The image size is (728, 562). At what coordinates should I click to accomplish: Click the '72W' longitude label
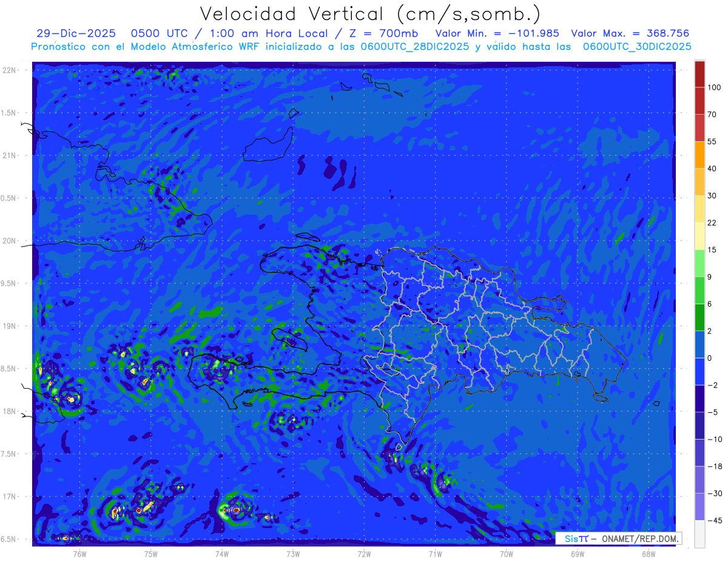364,554
